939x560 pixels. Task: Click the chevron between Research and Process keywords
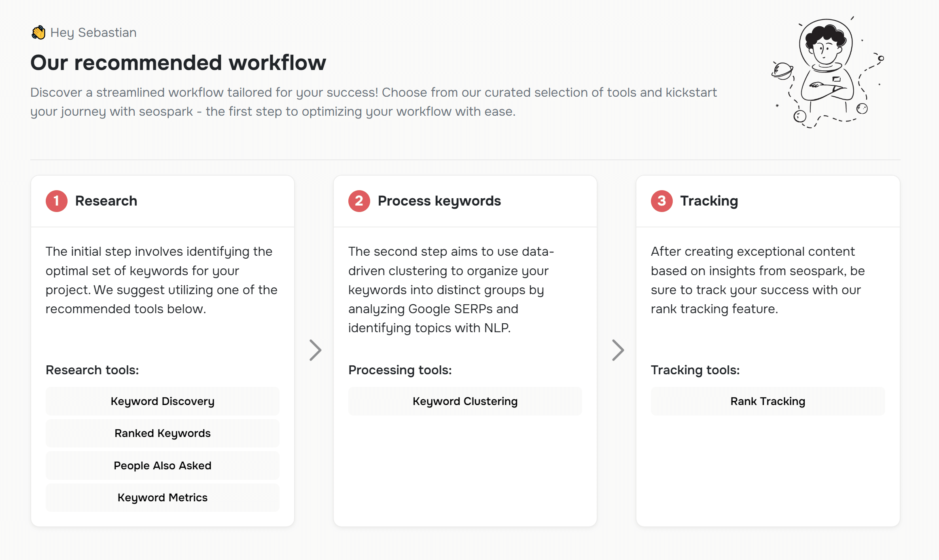click(x=315, y=350)
